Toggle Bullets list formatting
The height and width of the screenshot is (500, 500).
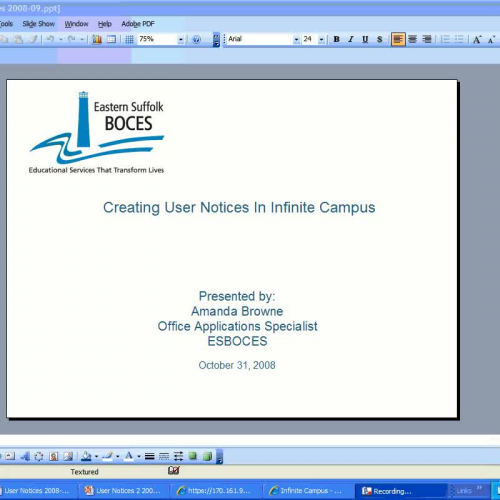pyautogui.click(x=459, y=39)
